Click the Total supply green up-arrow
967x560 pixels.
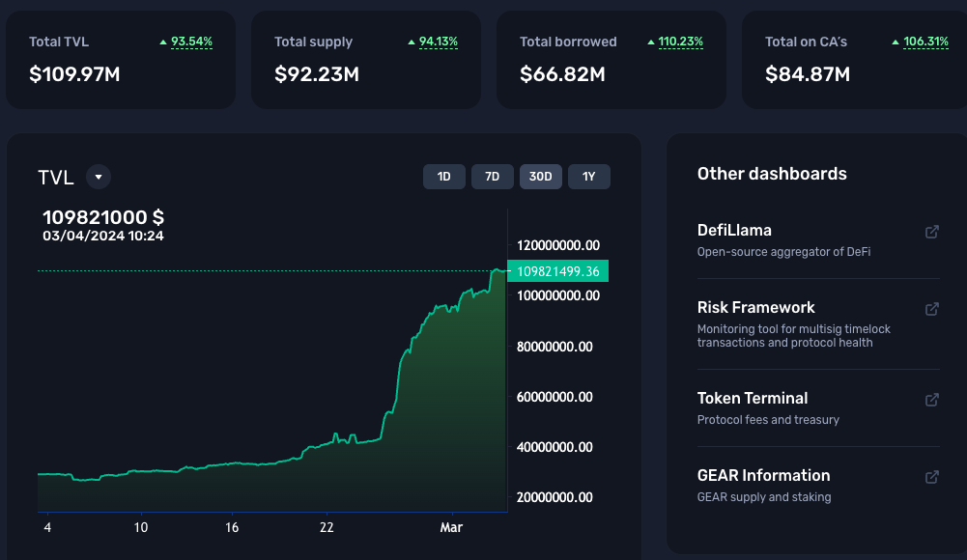412,42
